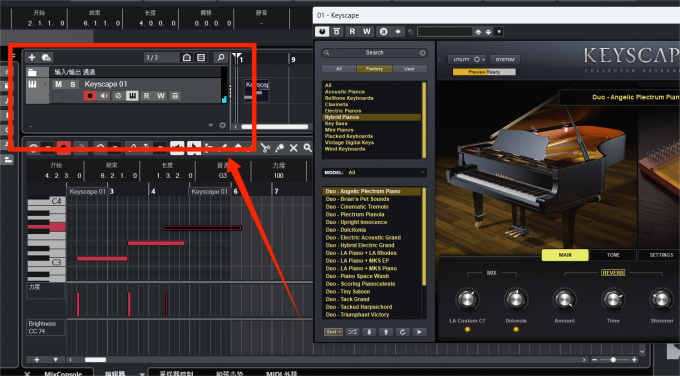
Task: Select the glue tool in key editor
Action: point(280,148)
